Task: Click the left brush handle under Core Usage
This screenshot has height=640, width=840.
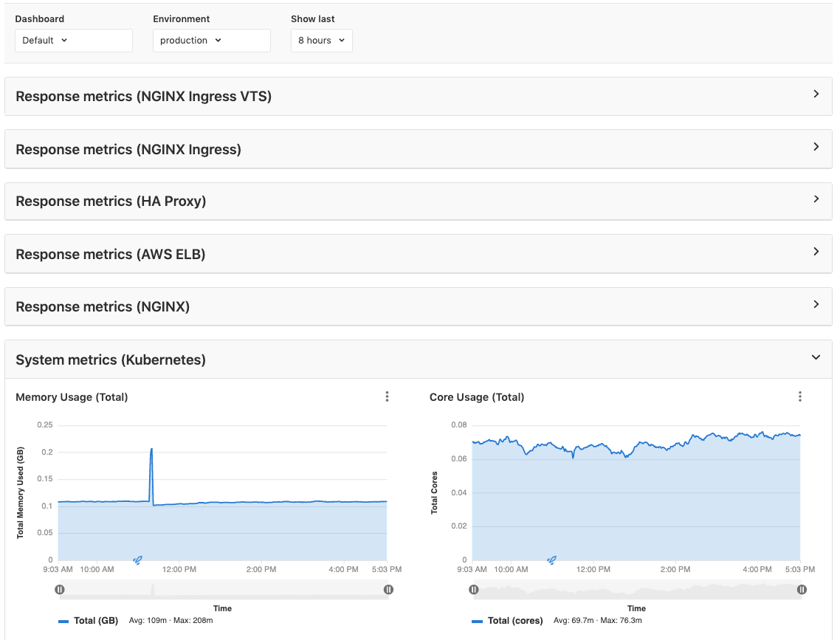Action: coord(473,589)
